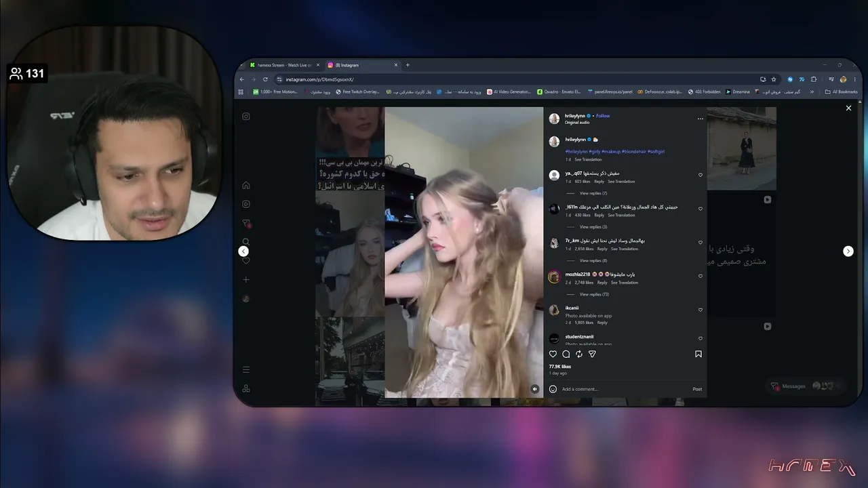Open profile avatar in the Instagram sidebar
Screen dimensions: 868x488
(246, 299)
